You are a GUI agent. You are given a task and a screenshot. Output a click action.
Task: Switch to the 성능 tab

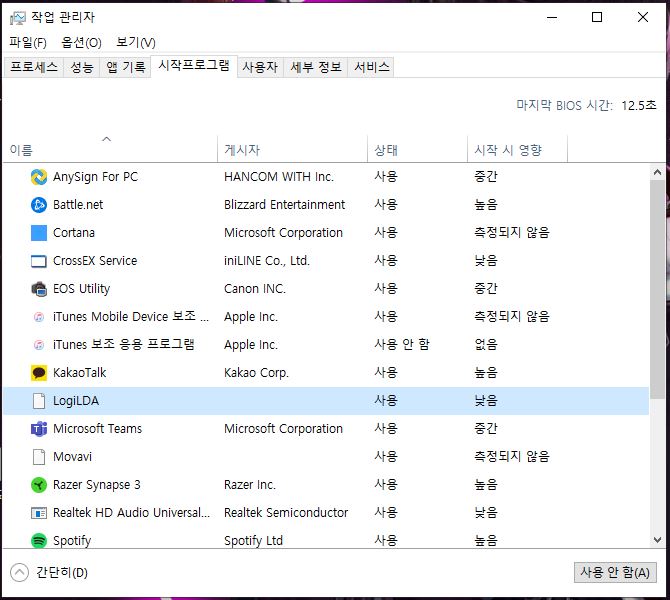(82, 67)
